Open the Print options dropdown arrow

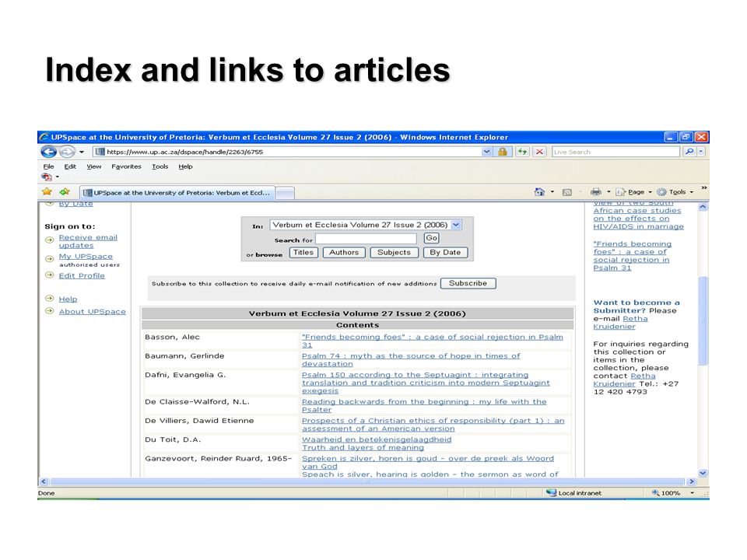coord(608,192)
